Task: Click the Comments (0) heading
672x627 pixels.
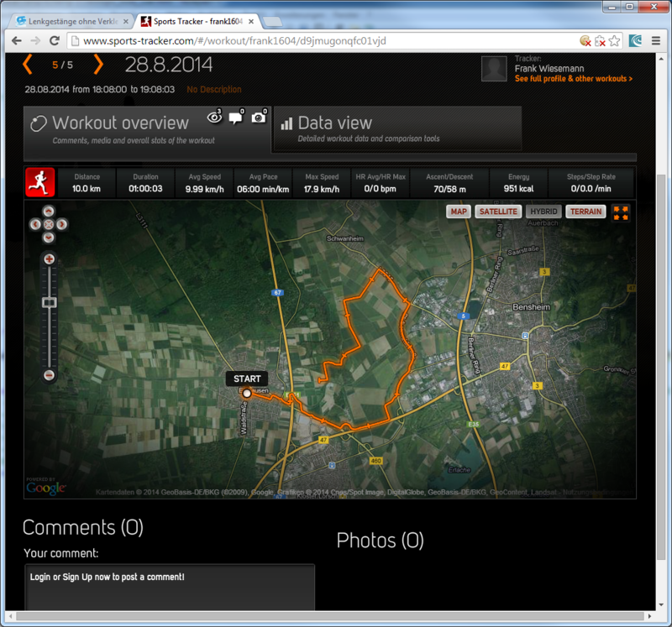Action: click(82, 528)
